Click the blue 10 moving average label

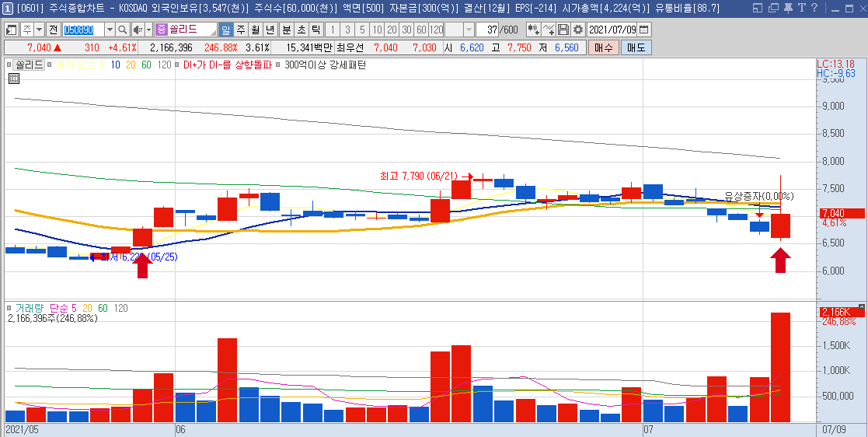tap(115, 65)
